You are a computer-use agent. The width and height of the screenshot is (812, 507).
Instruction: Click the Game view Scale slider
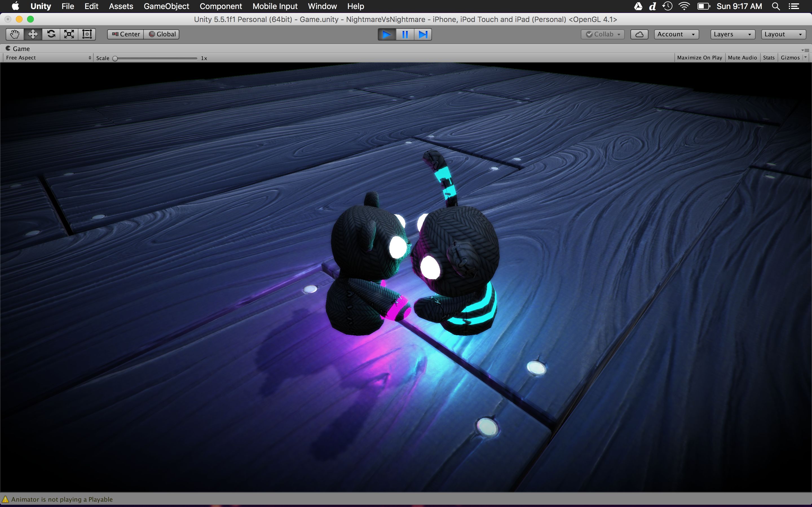click(156, 58)
